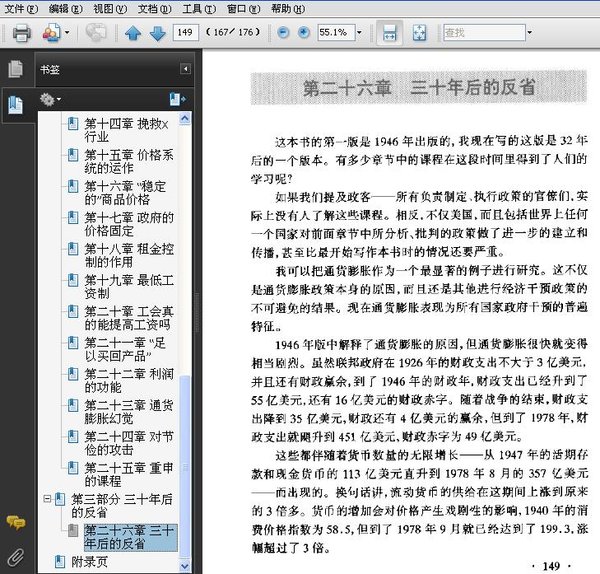The height and width of the screenshot is (574, 600).
Task: Open the bookmark options gear dropdown
Action: 50,99
